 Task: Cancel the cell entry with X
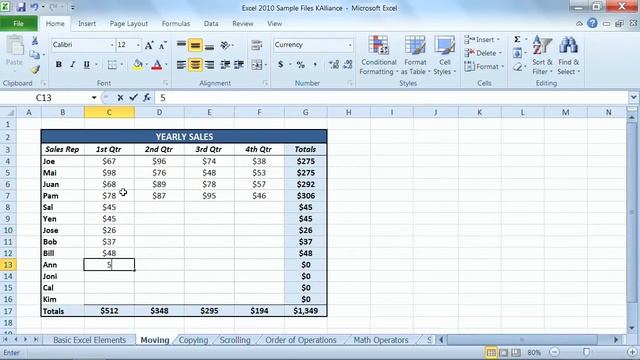click(x=120, y=98)
